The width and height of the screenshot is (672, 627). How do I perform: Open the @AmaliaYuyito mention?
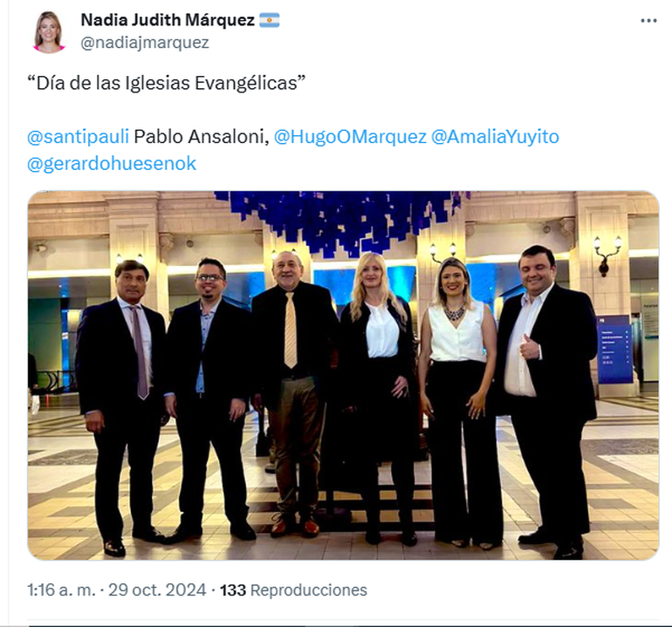[495, 137]
